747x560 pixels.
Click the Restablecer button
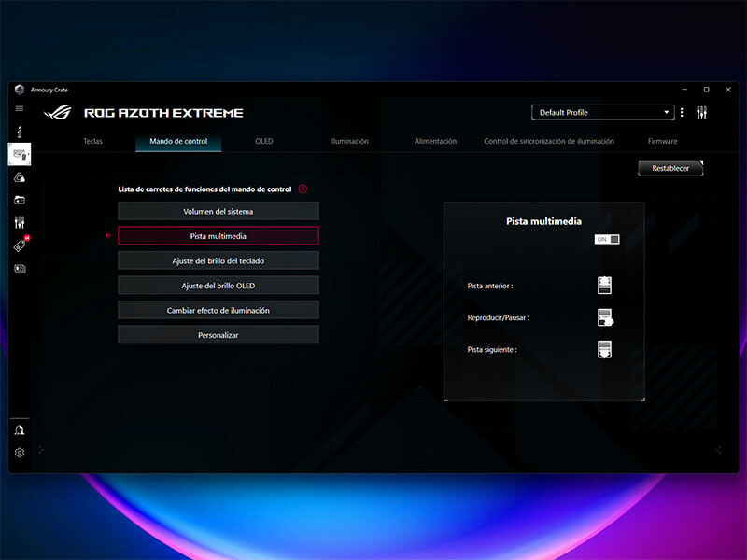pos(670,168)
